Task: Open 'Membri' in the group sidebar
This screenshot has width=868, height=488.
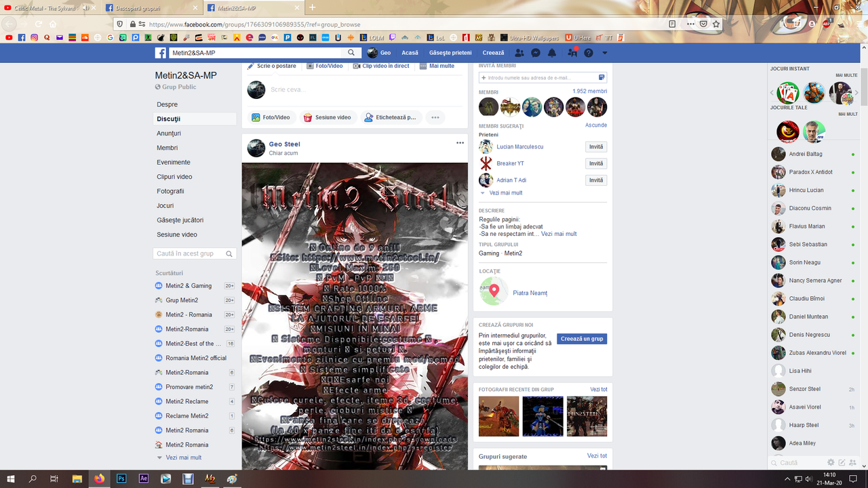Action: pos(167,148)
